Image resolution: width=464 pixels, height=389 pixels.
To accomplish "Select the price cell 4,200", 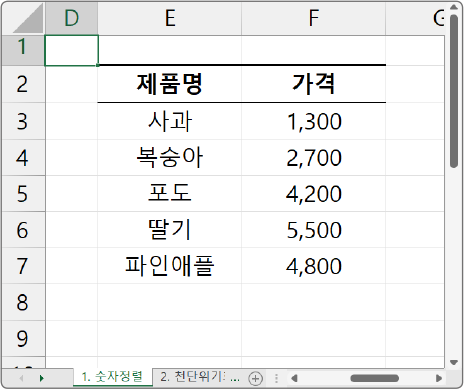I will tap(314, 194).
